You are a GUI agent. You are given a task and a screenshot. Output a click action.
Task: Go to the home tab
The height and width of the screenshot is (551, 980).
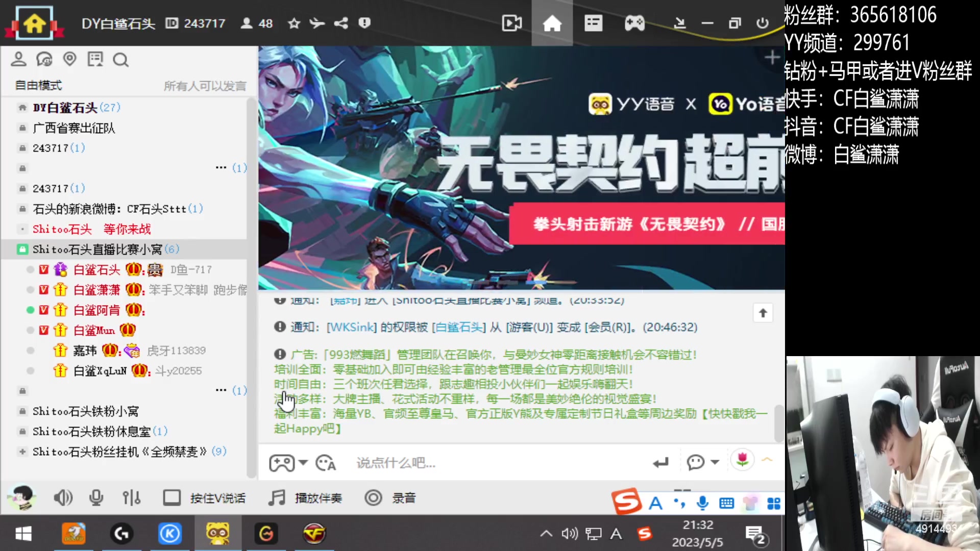[552, 23]
